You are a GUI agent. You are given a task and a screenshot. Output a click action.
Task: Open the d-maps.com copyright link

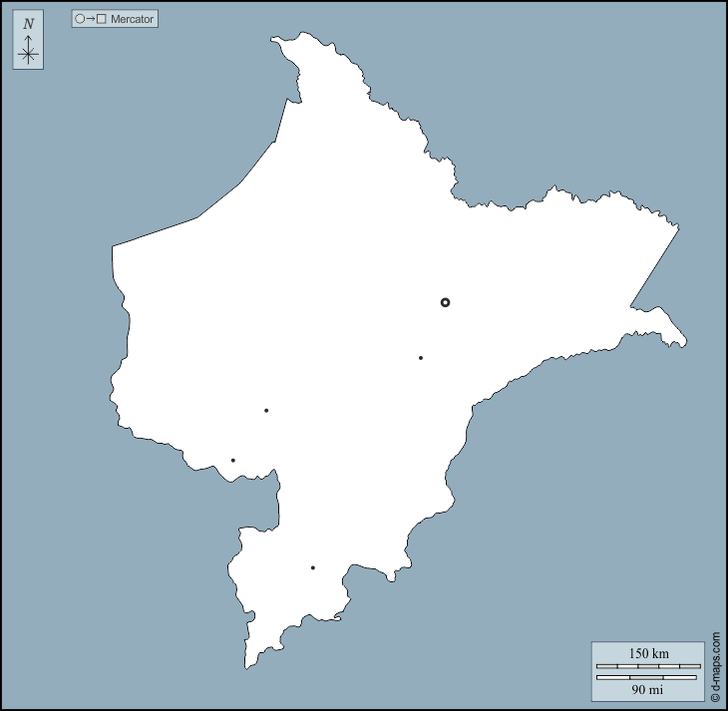click(715, 667)
